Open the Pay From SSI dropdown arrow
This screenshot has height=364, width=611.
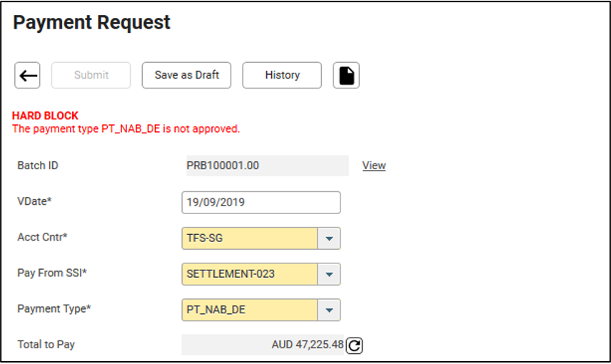[x=328, y=274]
